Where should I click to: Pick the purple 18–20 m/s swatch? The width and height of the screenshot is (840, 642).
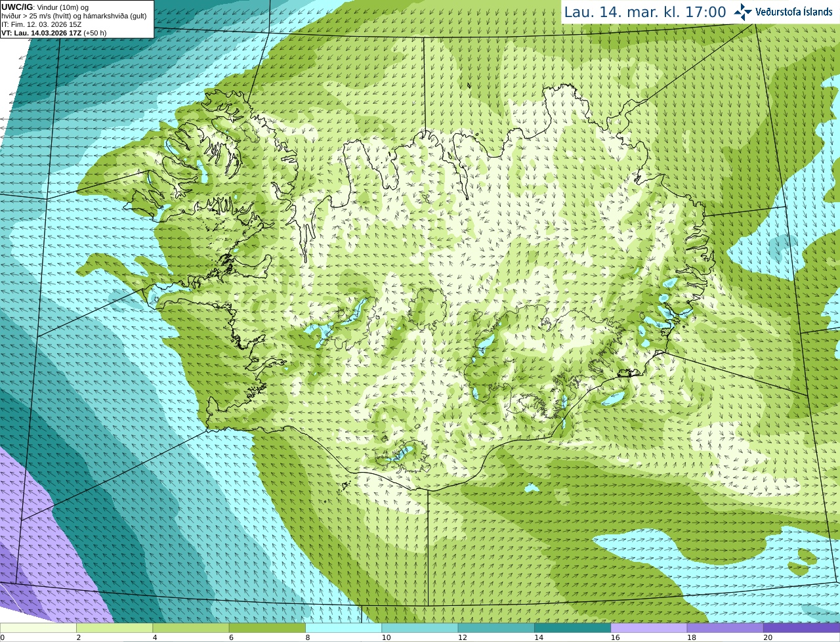click(x=725, y=628)
